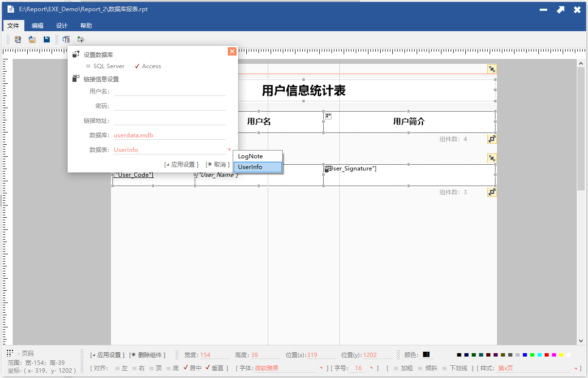This screenshot has height=378, width=588.
Task: Click the data field icon before User_Signature
Action: click(328, 169)
